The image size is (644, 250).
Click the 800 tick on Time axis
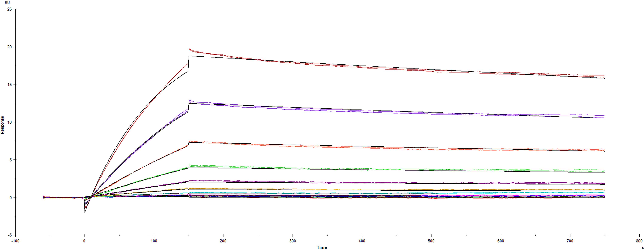click(x=639, y=241)
